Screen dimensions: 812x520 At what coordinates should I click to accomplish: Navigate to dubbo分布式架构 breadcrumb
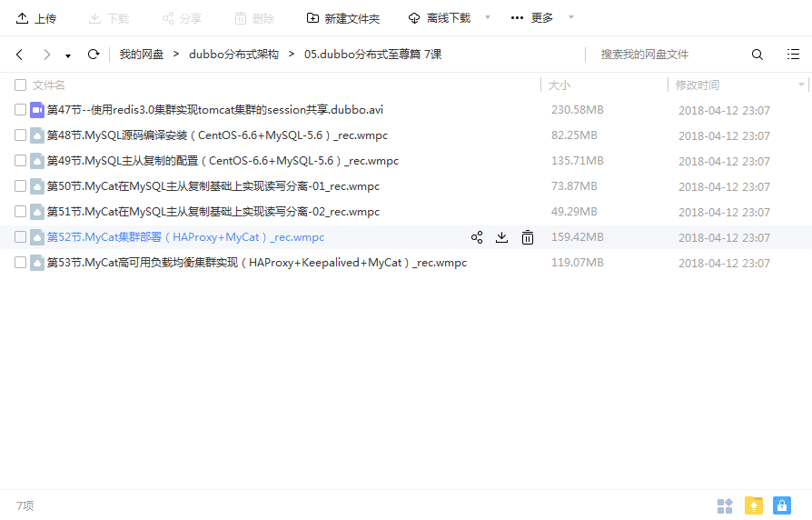[233, 55]
